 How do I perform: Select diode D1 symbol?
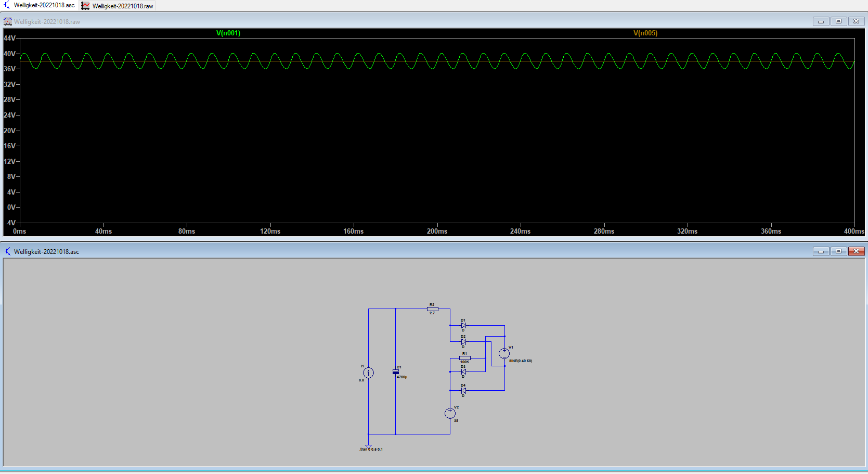point(463,326)
